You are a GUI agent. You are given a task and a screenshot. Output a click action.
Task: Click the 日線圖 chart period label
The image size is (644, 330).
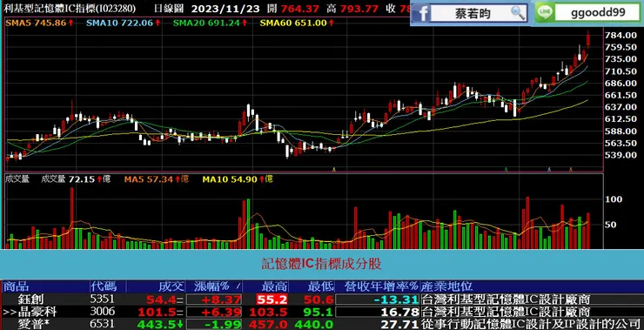[x=170, y=8]
